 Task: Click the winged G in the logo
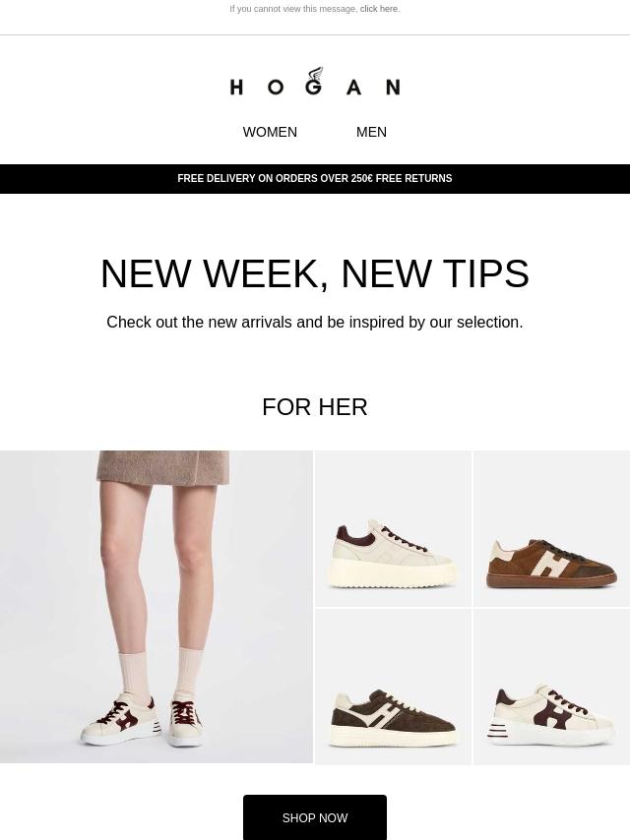[315, 81]
